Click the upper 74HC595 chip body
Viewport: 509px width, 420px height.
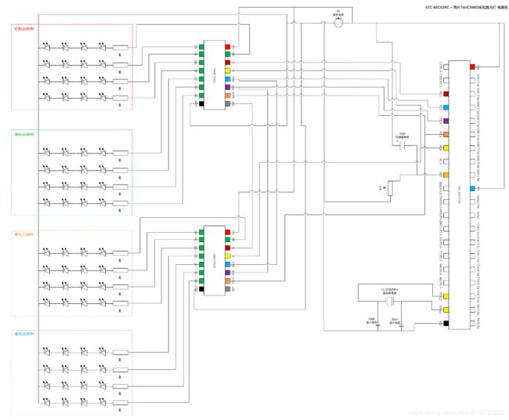[x=215, y=75]
